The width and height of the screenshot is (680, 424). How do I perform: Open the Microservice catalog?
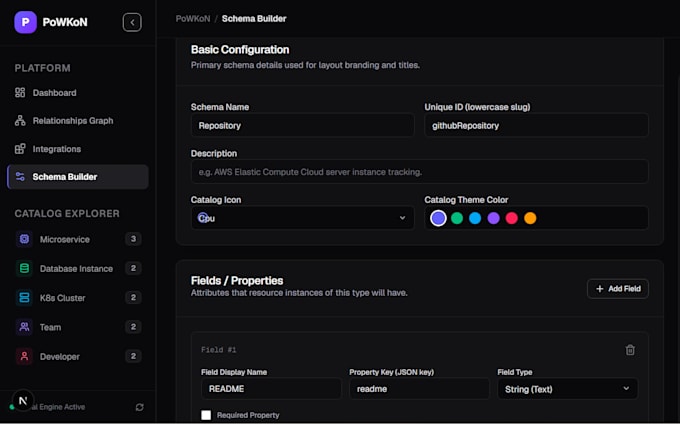click(78, 239)
